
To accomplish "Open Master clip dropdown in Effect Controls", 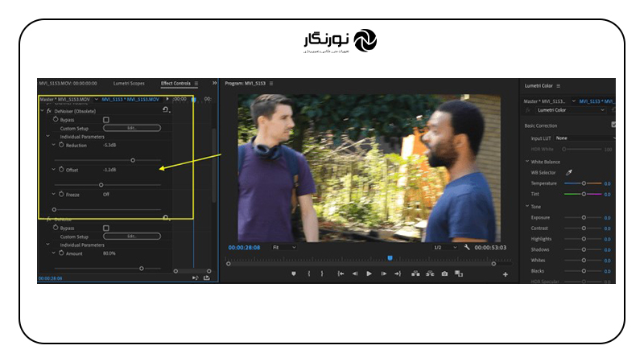I will pos(96,99).
